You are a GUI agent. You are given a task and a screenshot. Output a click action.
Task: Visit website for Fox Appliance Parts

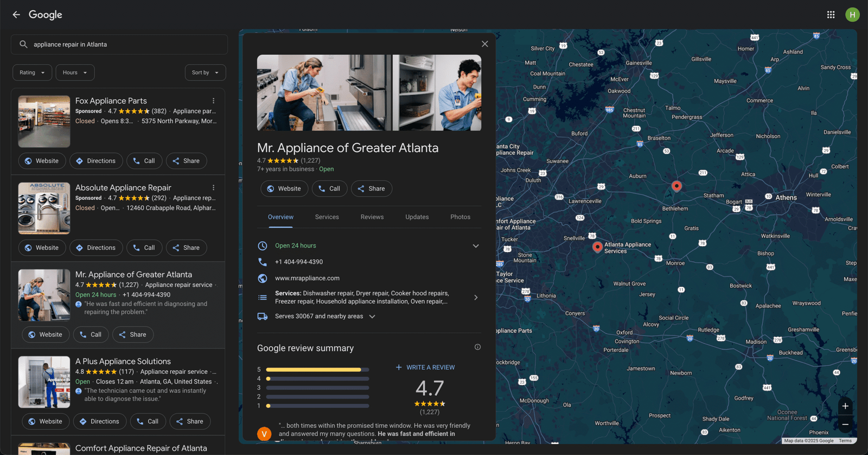[x=42, y=161]
